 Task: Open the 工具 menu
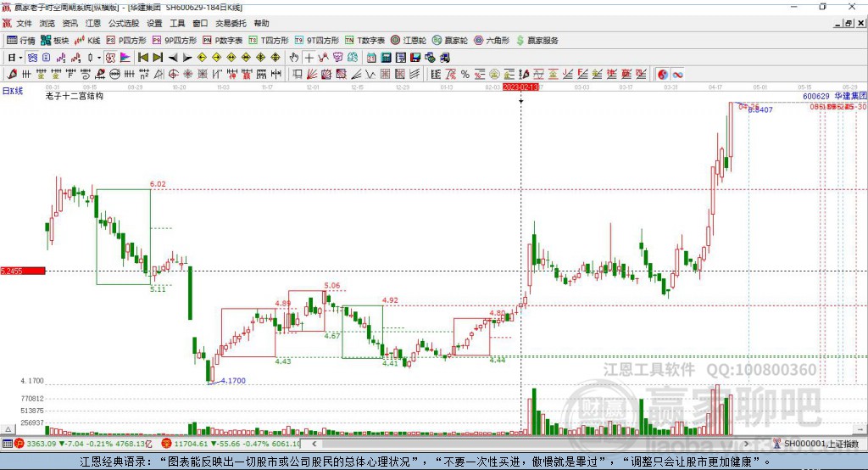[x=177, y=23]
